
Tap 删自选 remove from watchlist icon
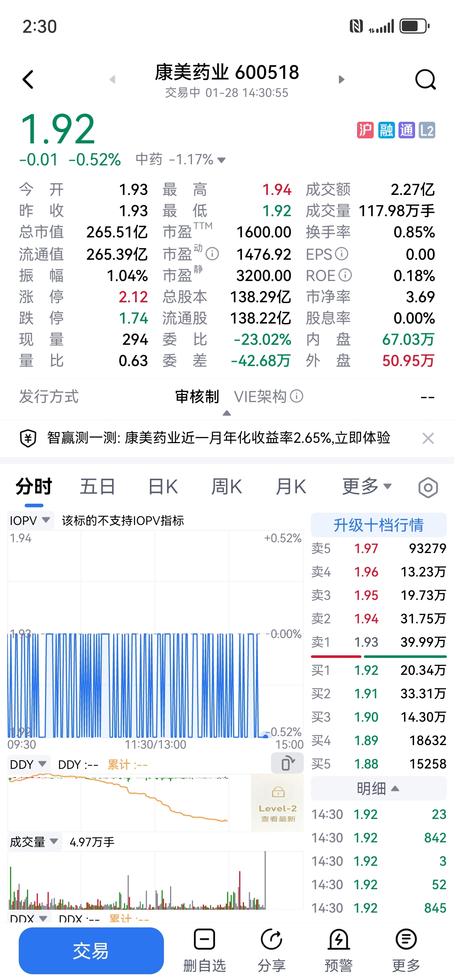[204, 950]
